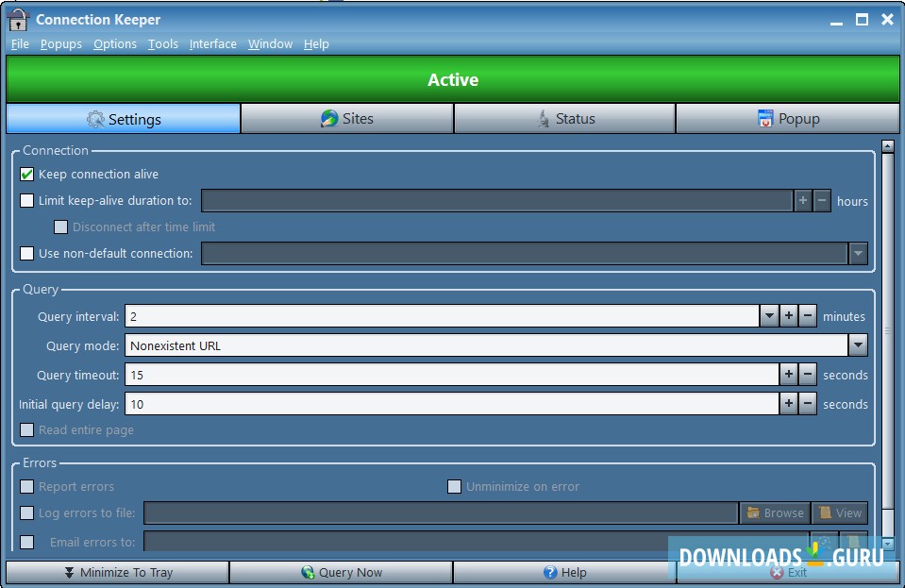Open the Query mode dropdown arrow
This screenshot has height=588, width=905.
[858, 345]
